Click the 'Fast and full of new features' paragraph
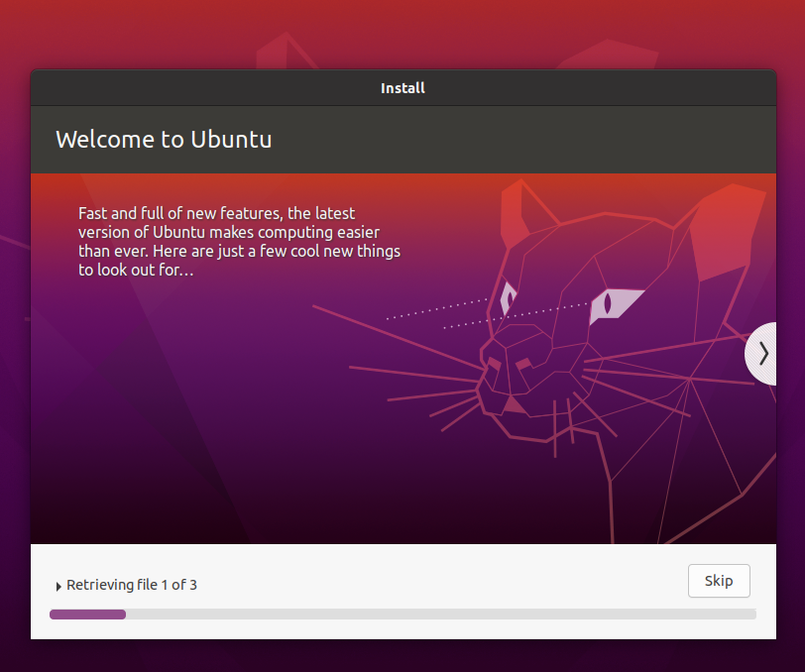805x672 pixels. coord(239,241)
